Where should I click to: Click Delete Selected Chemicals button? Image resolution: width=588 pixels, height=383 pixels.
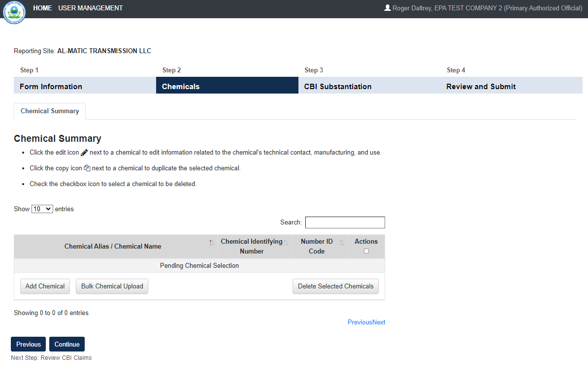pos(335,286)
